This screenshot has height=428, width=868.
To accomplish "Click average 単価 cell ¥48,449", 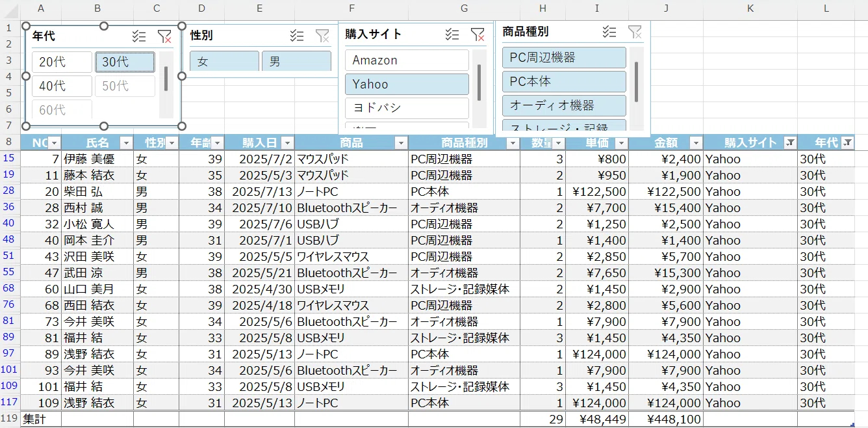I will click(597, 419).
